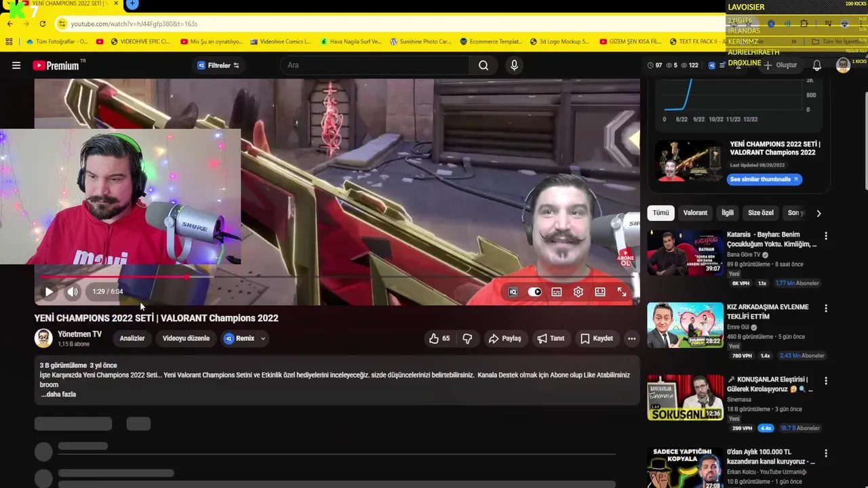Open VIDEOHIVE EPIC CL... bookmark
868x488 pixels.
(139, 41)
